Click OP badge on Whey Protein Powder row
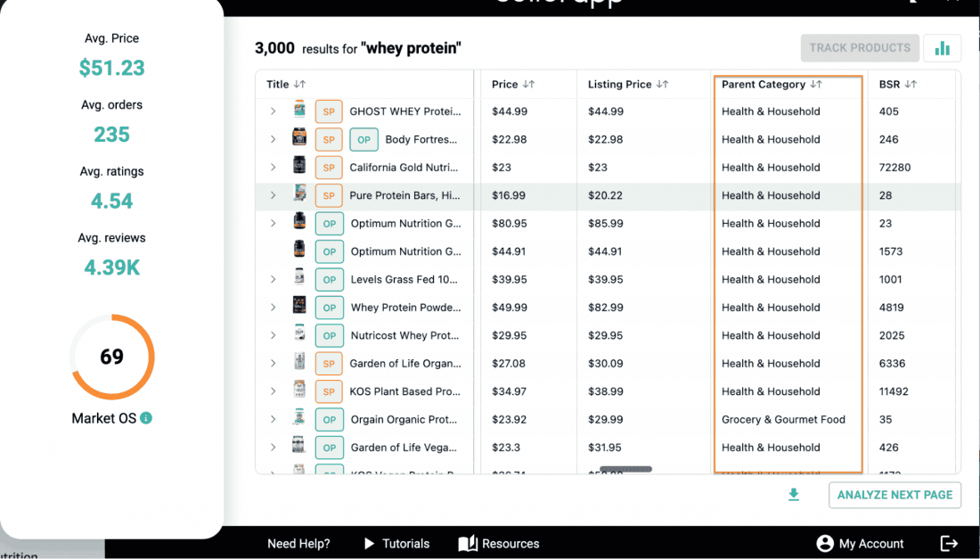 (x=330, y=308)
